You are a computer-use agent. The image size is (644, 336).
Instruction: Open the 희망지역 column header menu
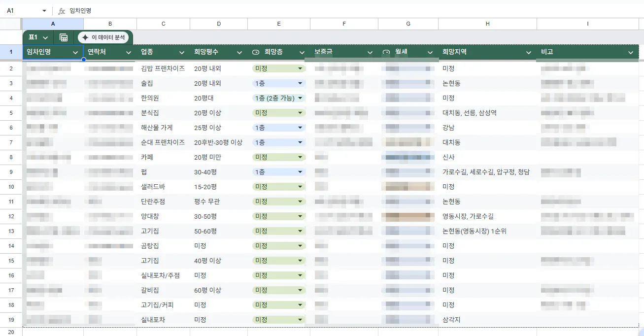point(529,52)
